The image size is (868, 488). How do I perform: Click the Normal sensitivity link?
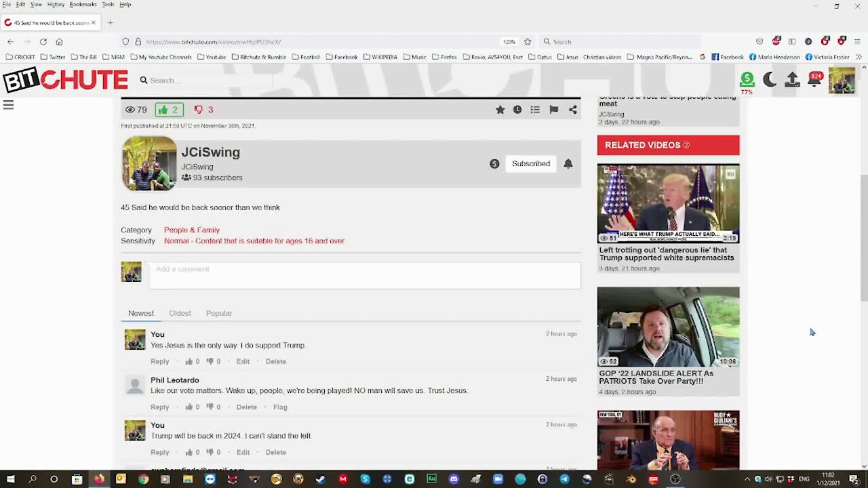coord(254,241)
